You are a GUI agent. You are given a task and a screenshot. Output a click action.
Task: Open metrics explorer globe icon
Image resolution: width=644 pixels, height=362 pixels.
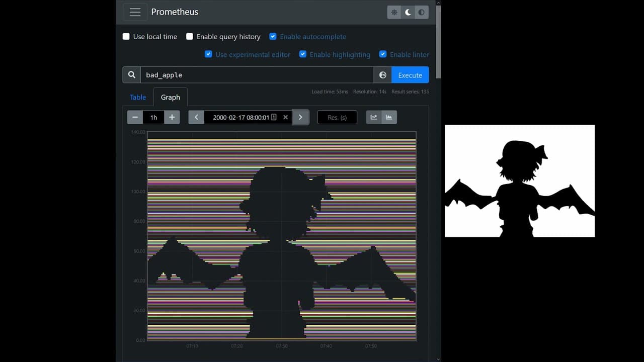coord(383,75)
